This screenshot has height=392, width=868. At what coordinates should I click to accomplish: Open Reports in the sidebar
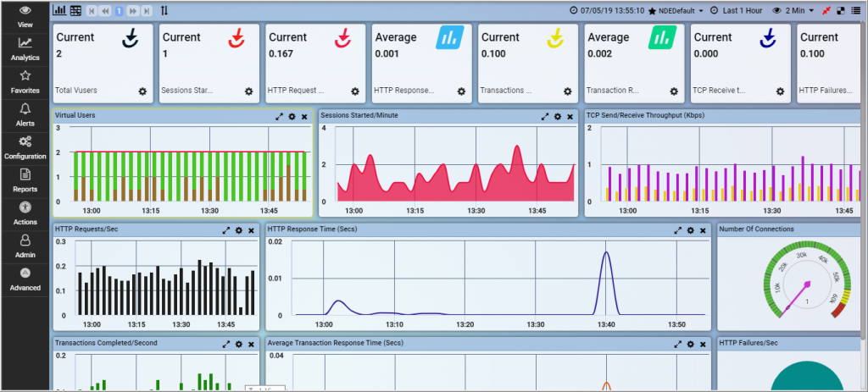(25, 181)
